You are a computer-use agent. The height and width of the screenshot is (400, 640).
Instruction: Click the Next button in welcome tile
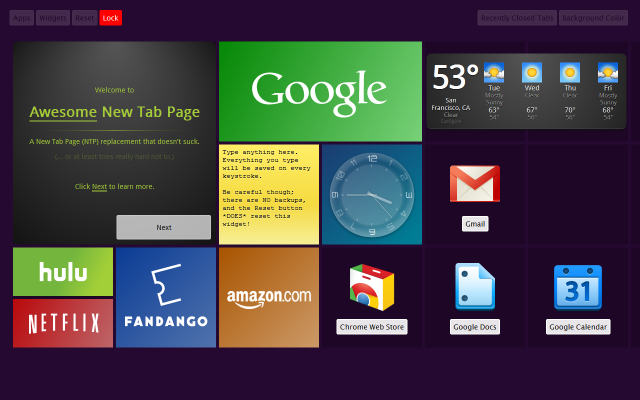click(x=164, y=227)
